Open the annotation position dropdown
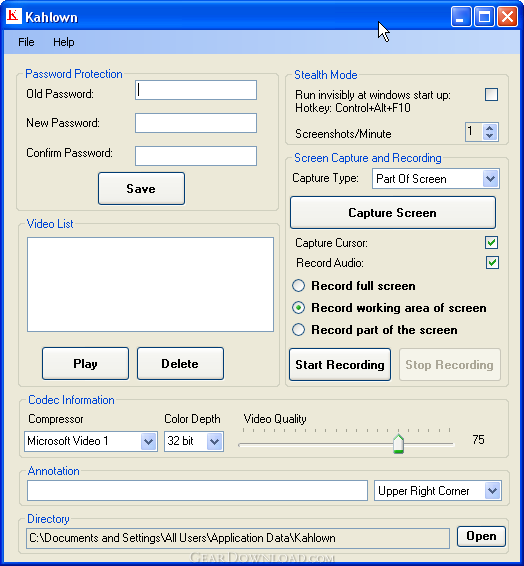The height and width of the screenshot is (566, 524). (493, 491)
